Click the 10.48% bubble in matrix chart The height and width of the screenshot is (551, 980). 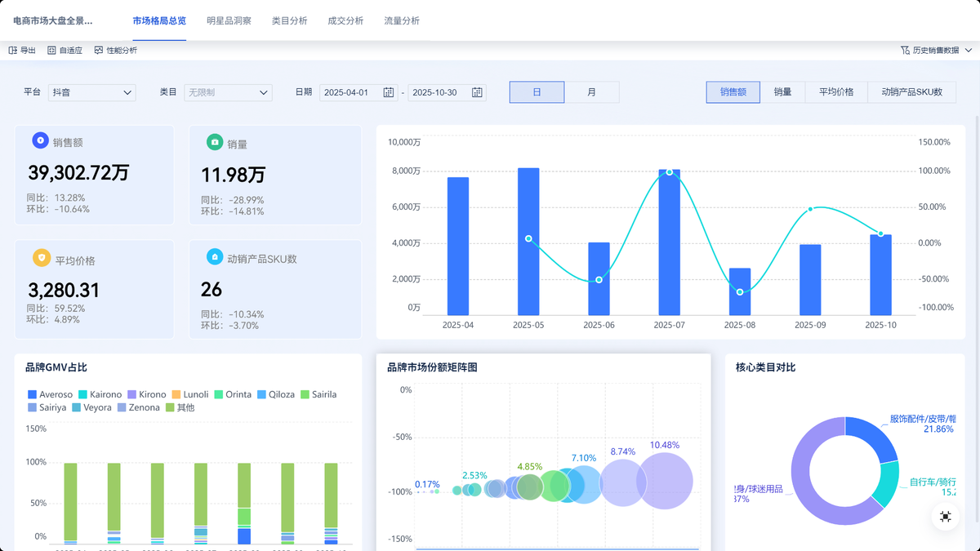pos(665,481)
